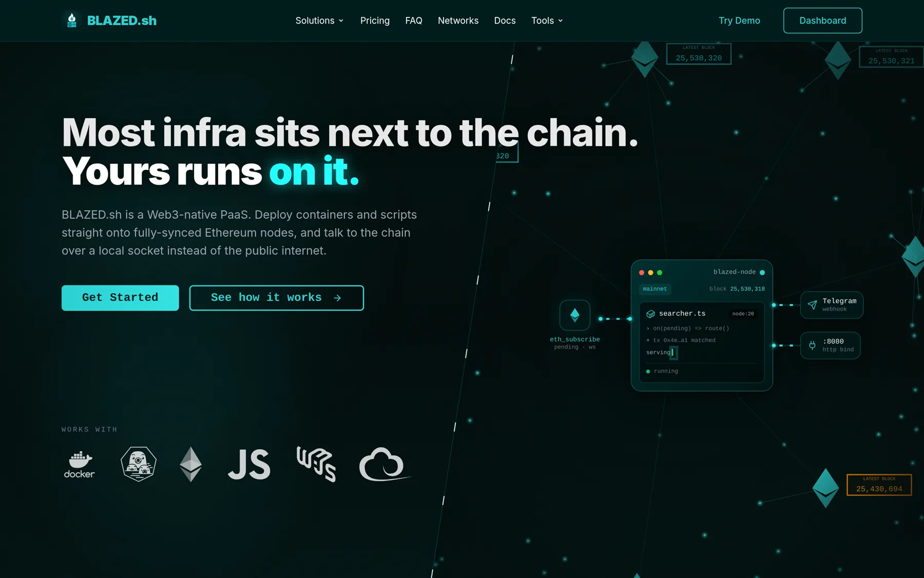Click the :8080 http bind card

point(830,345)
